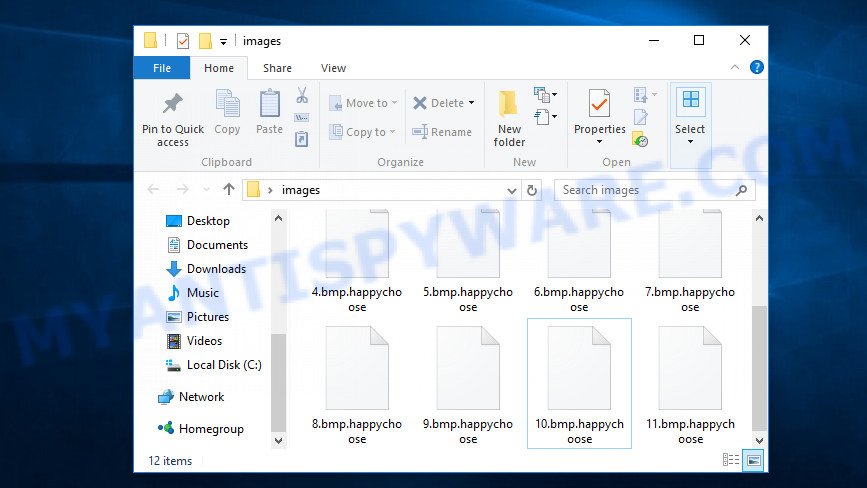
Task: Select file 10.bmp.happychoose
Action: 579,384
